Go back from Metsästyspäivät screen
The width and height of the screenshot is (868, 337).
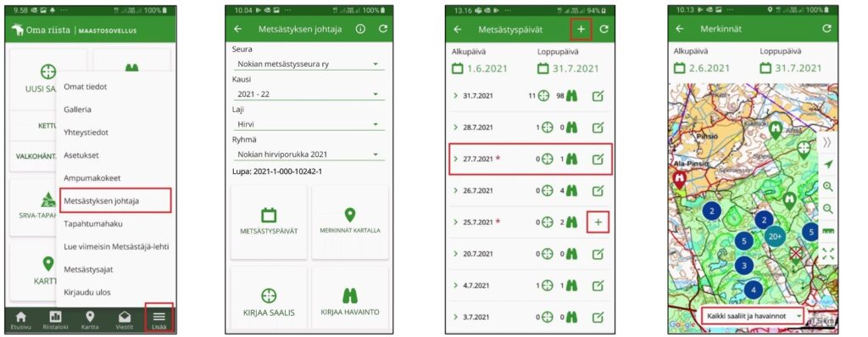[x=458, y=30]
